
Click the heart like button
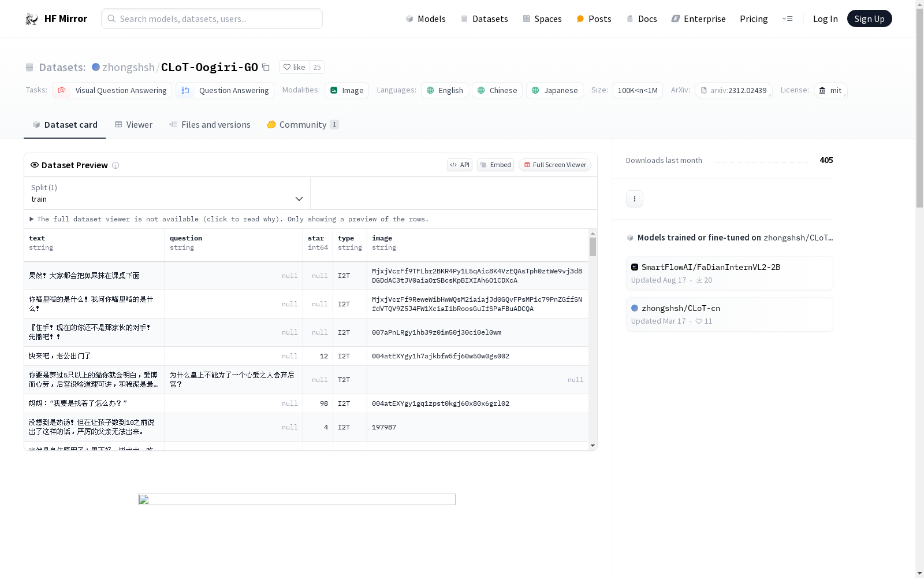point(294,67)
